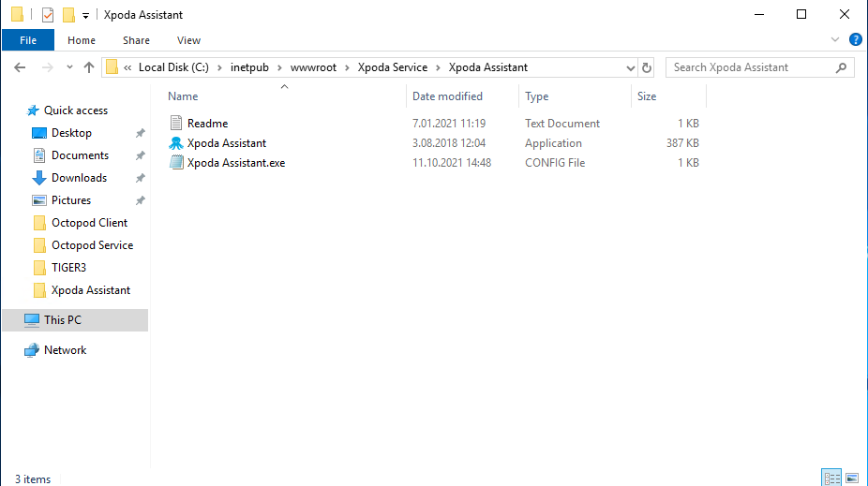Viewport: 868px width, 486px height.
Task: Click the folder icon in title bar
Action: [17, 15]
